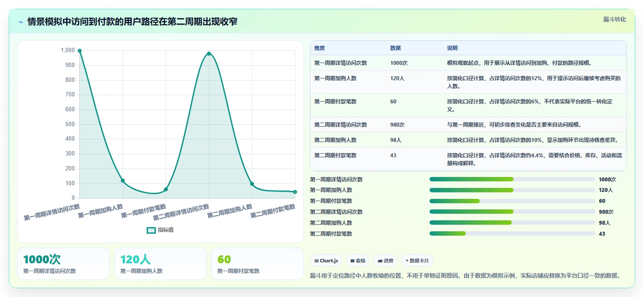Select the 表格 tag

pyautogui.click(x=358, y=261)
